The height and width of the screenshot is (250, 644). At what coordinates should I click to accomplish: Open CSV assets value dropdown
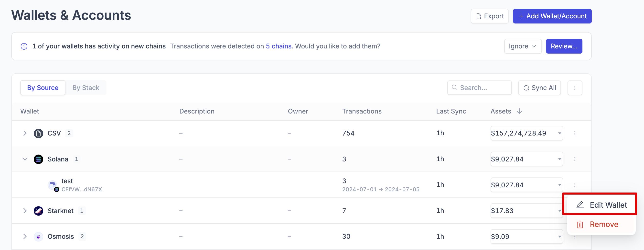(559, 133)
